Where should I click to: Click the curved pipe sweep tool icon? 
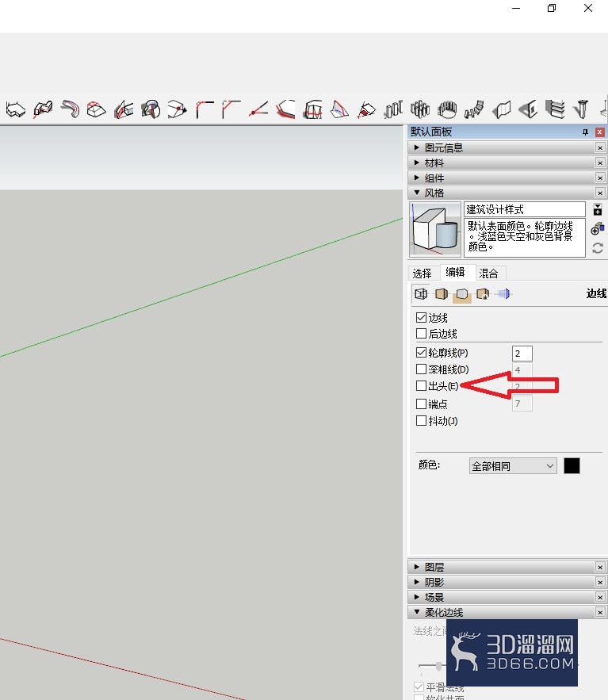coord(70,109)
